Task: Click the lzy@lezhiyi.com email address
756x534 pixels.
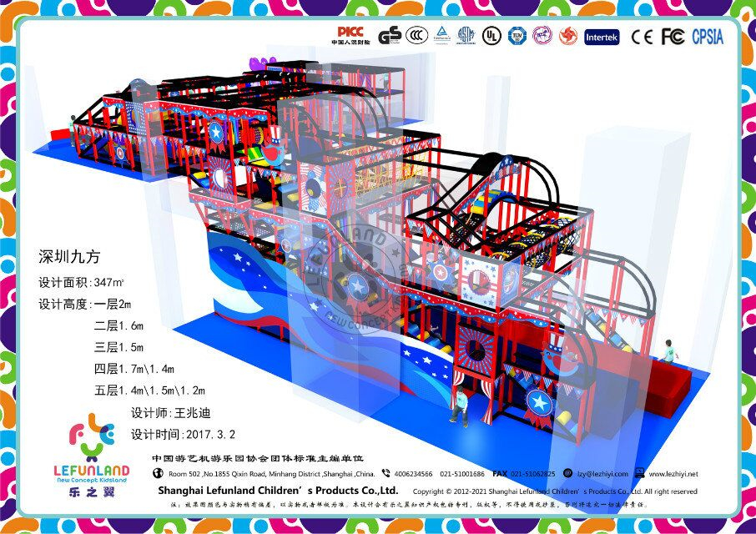Action: click(600, 474)
